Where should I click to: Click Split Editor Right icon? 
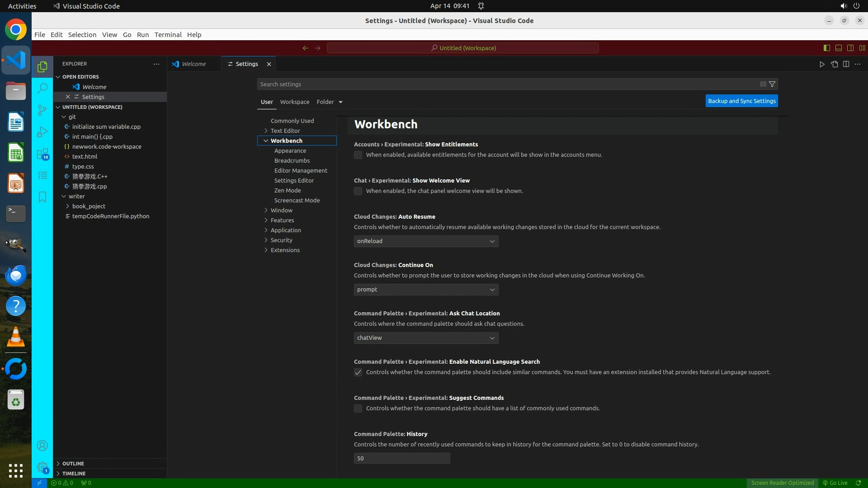[x=846, y=64]
